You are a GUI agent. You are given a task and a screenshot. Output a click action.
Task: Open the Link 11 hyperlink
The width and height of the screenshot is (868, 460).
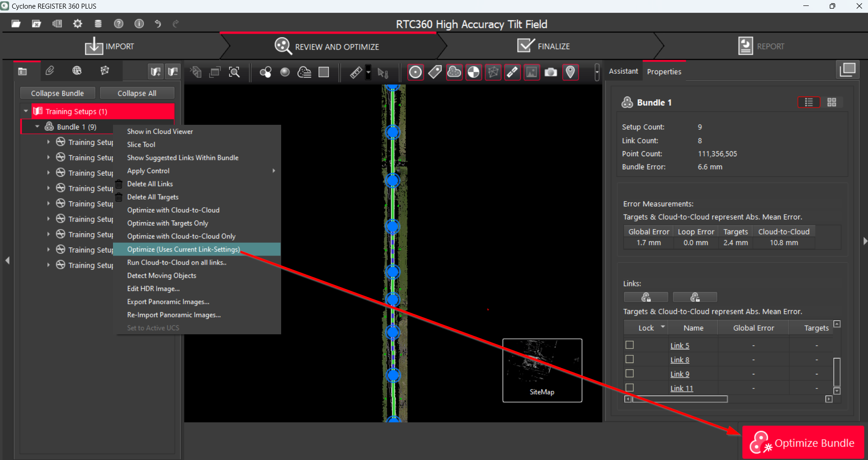681,388
